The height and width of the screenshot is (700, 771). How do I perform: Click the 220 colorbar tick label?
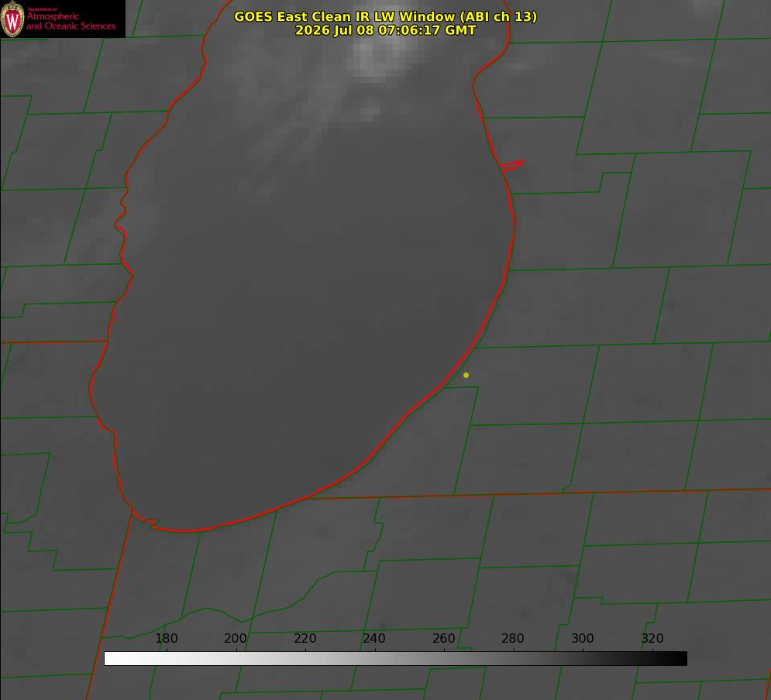pos(305,638)
